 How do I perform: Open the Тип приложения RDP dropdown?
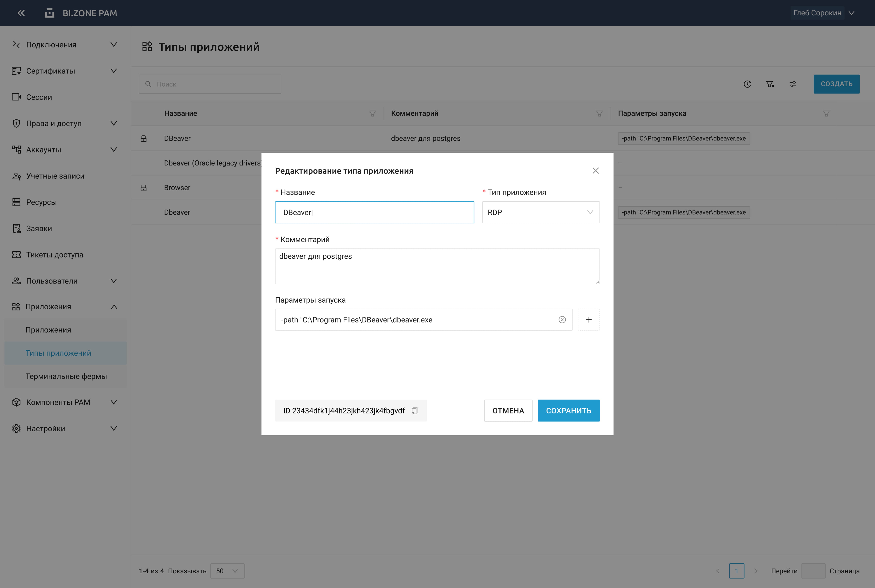click(x=541, y=212)
